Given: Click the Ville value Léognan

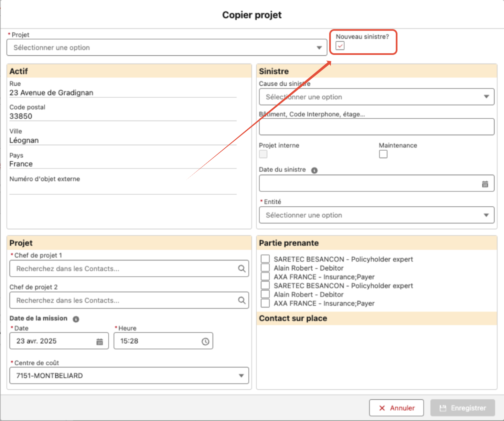Looking at the screenshot, I should [x=24, y=140].
